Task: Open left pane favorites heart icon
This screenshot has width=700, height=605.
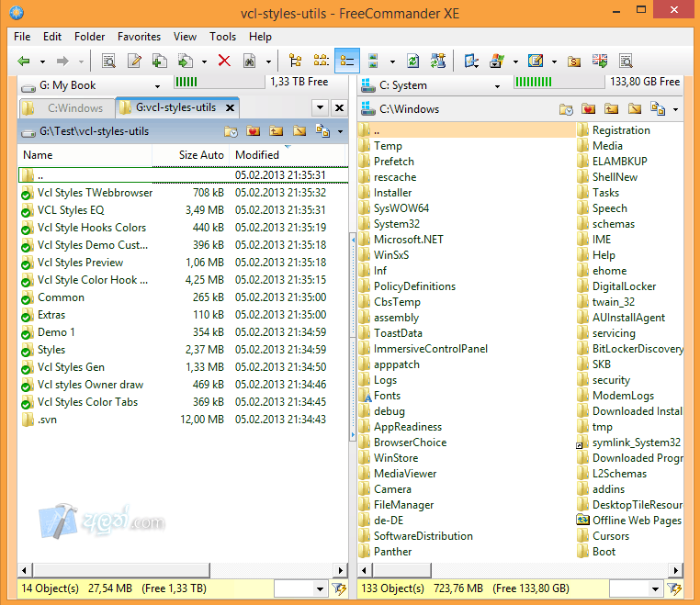Action: tap(254, 131)
